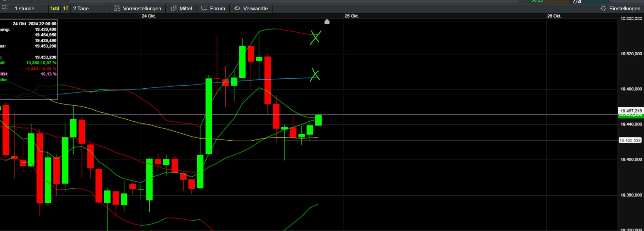The width and height of the screenshot is (644, 231).
Task: Click the '24 Okt. 2024 22:00:00' tooltip header
Action: [34, 24]
